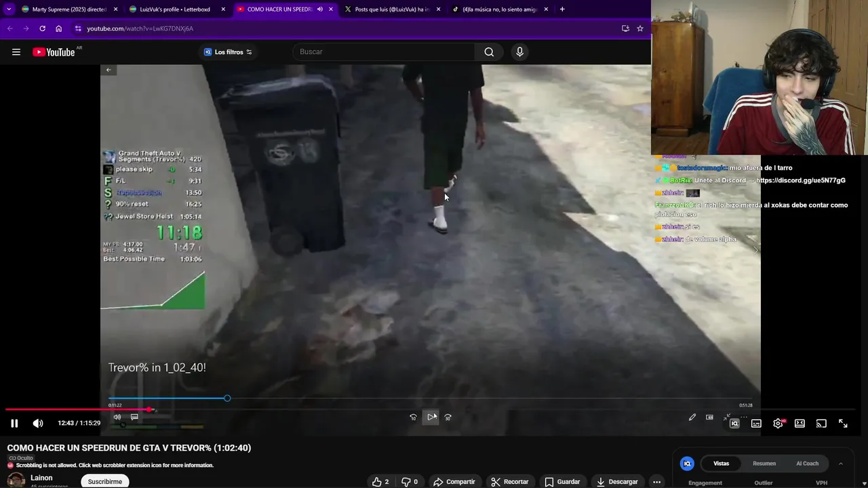Focus the Buscar search field
The width and height of the screenshot is (868, 488).
tap(384, 52)
